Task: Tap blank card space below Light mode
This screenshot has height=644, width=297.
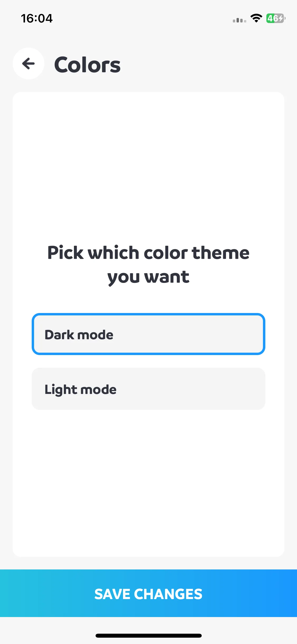Action: click(x=148, y=481)
